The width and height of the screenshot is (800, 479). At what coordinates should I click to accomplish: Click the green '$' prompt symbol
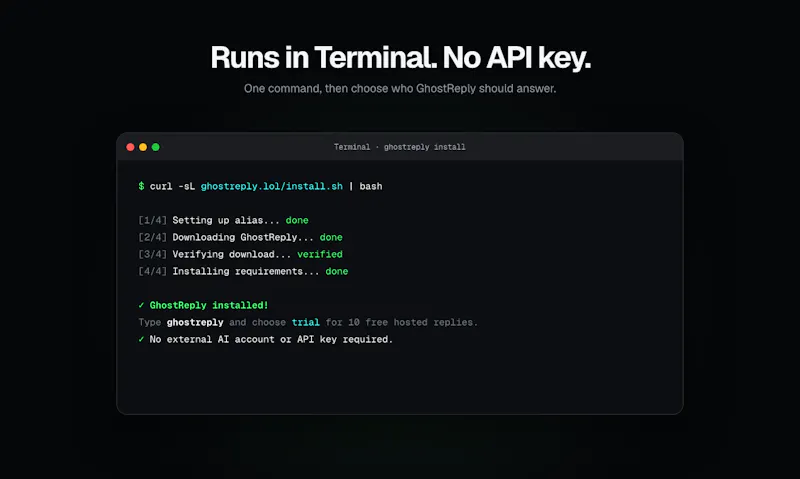(x=141, y=186)
